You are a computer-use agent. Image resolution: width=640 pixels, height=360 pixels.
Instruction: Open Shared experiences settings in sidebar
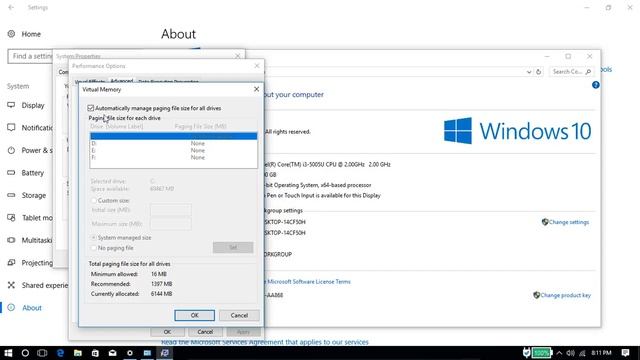[x=38, y=285]
